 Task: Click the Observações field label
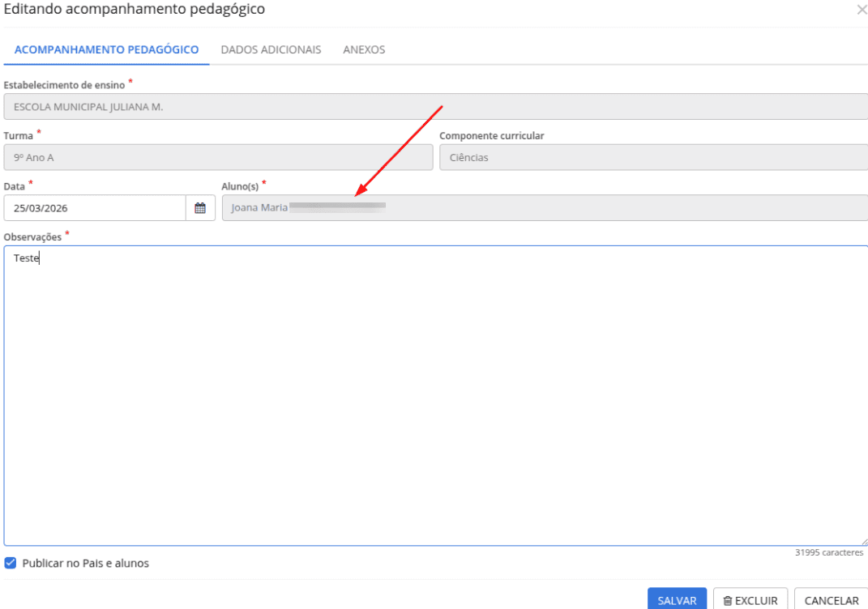click(32, 237)
